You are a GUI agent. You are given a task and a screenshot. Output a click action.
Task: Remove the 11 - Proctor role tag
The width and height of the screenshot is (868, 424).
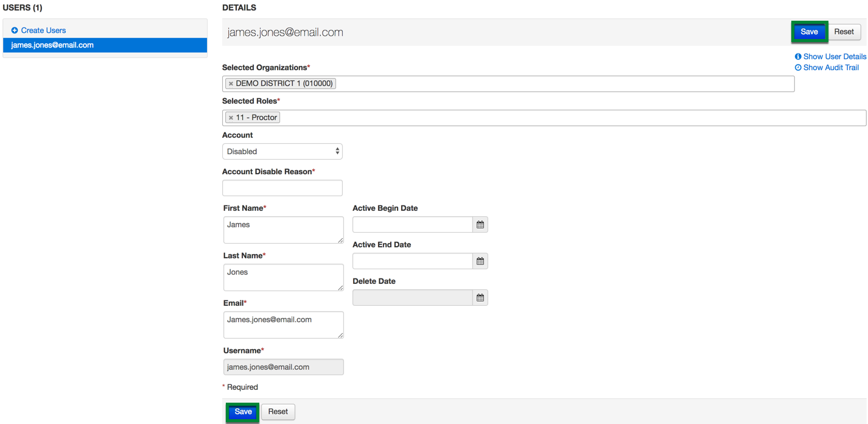pos(231,118)
